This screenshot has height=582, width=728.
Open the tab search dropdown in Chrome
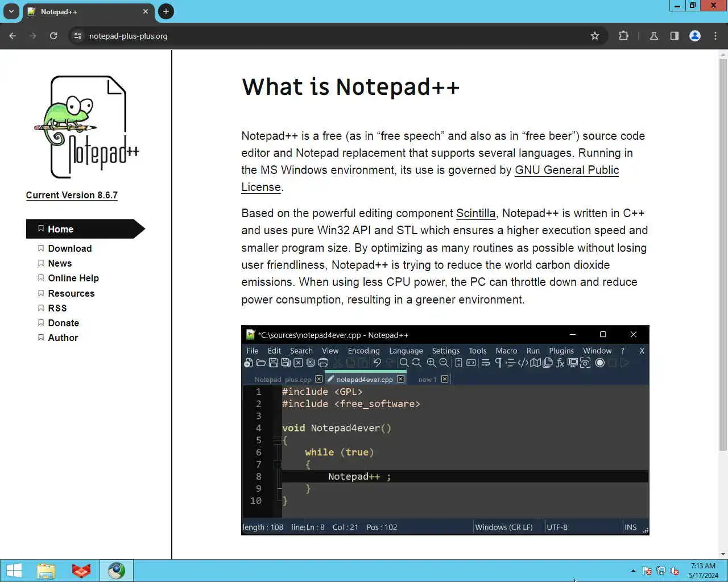tap(11, 11)
